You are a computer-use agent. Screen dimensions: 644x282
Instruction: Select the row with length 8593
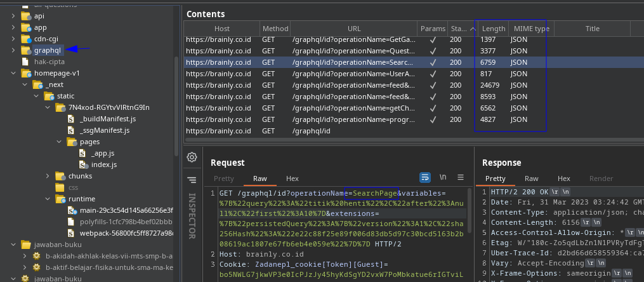click(414, 97)
